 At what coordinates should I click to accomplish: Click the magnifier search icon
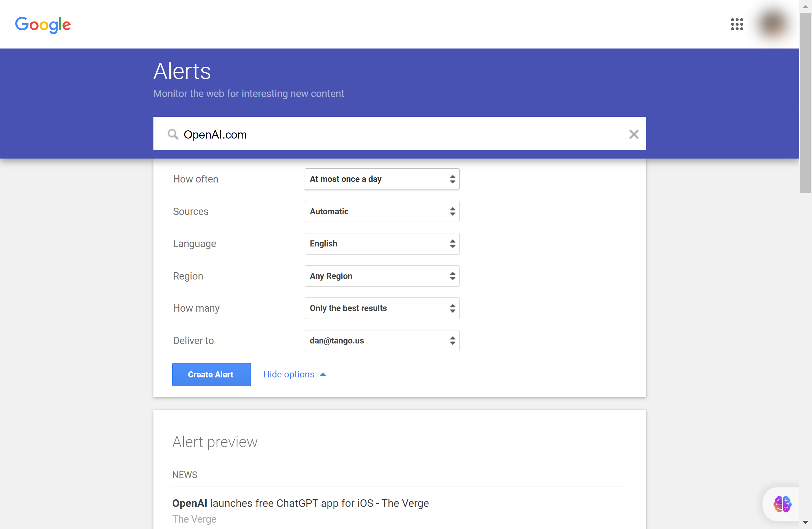pos(173,134)
